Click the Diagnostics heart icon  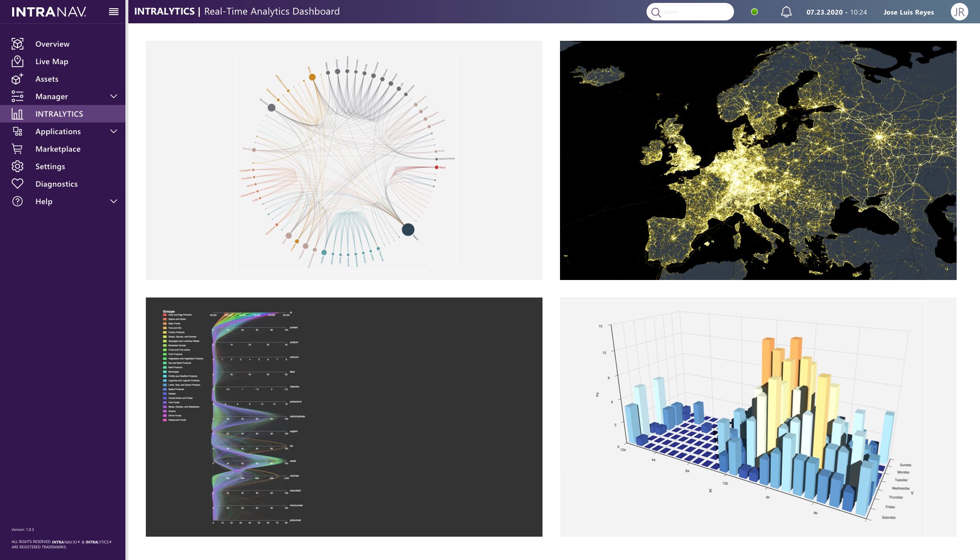point(17,184)
